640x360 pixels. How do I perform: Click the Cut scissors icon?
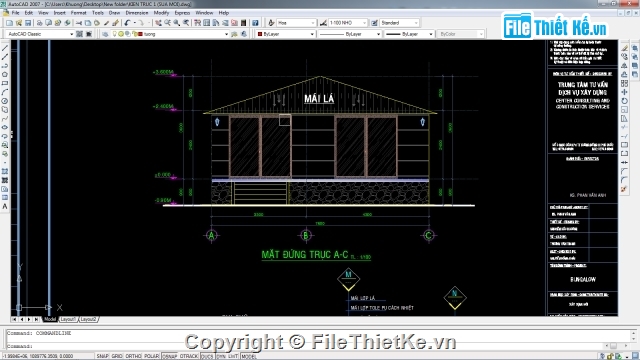coord(79,23)
